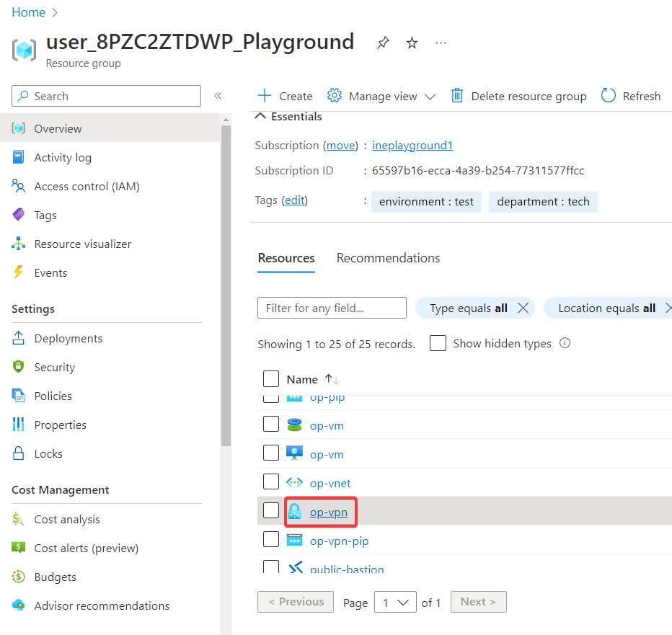This screenshot has width=672, height=635.
Task: Open the page number dropdown
Action: coord(395,602)
